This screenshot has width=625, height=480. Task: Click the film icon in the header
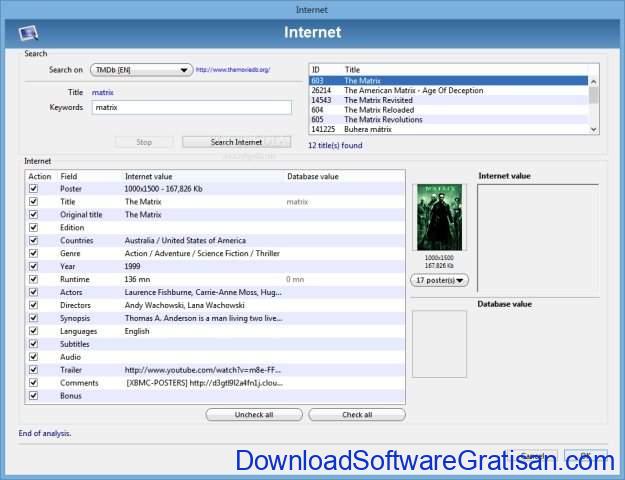point(28,33)
